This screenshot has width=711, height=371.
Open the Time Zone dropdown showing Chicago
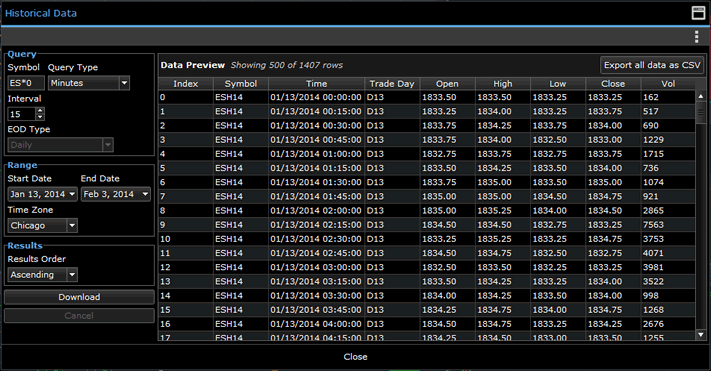(43, 225)
